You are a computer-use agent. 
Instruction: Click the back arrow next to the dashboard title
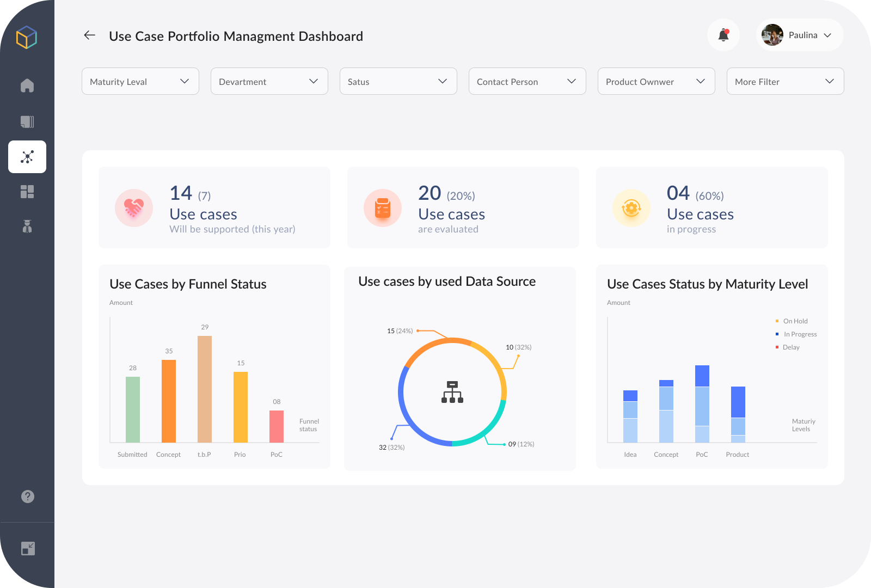89,35
